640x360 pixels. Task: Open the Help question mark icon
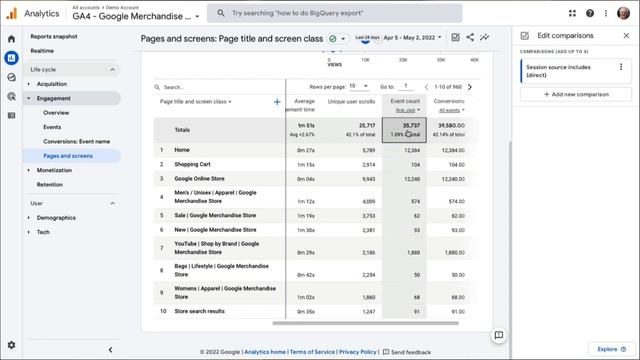590,13
